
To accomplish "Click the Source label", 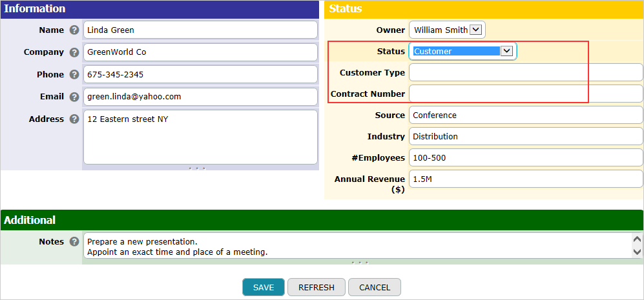I will (x=390, y=115).
